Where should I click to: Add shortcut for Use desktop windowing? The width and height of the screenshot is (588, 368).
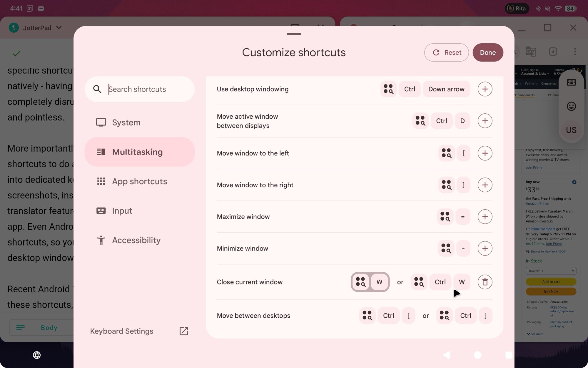485,89
